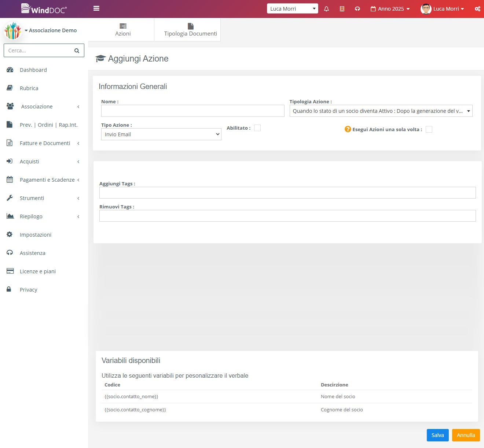Check Esegui Azioni una sola volta
The image size is (484, 448).
click(429, 129)
